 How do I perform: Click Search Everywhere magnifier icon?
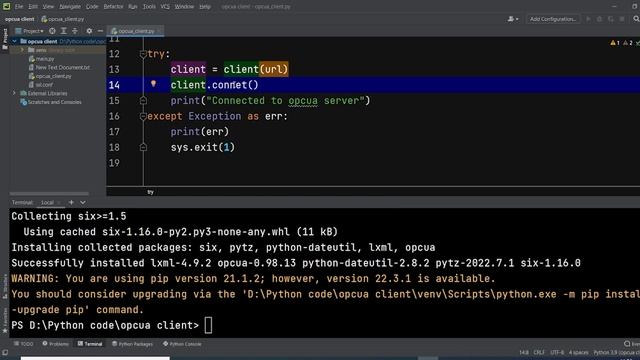(x=636, y=19)
